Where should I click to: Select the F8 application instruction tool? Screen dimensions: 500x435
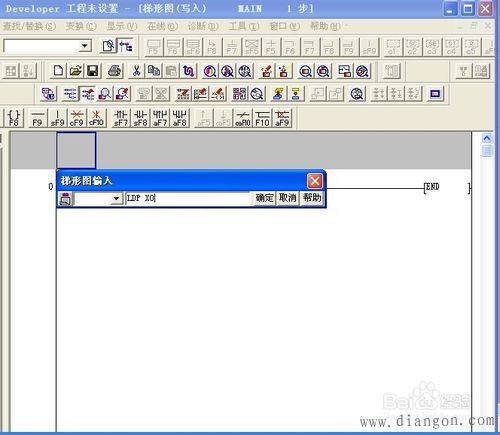[14, 118]
